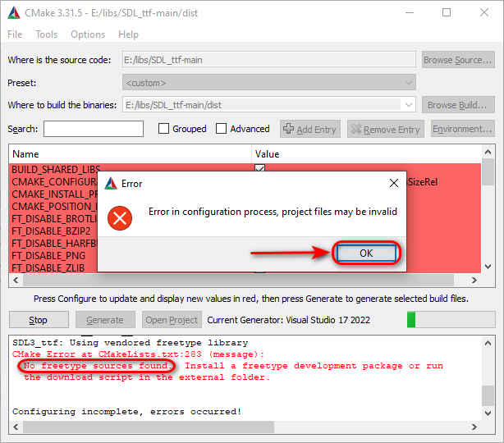The height and width of the screenshot is (443, 504).
Task: Click the output log vertical scrollbar
Action: 488,377
